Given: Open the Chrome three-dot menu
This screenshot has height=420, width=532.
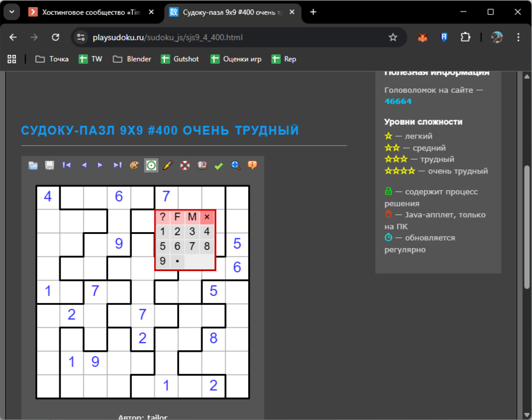Looking at the screenshot, I should point(519,37).
